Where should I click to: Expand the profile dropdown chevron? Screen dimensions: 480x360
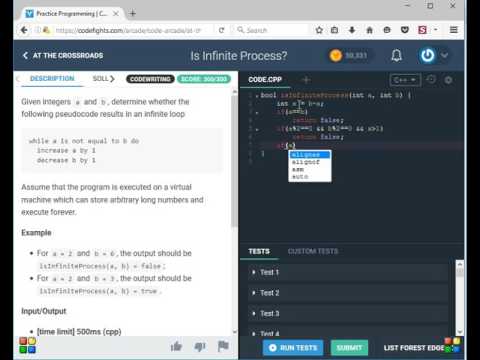(445, 55)
